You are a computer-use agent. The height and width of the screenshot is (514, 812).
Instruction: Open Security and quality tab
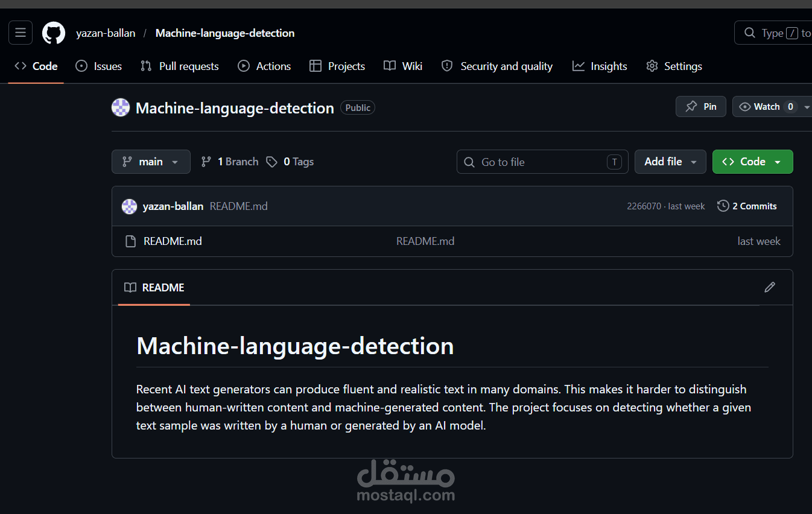(497, 66)
